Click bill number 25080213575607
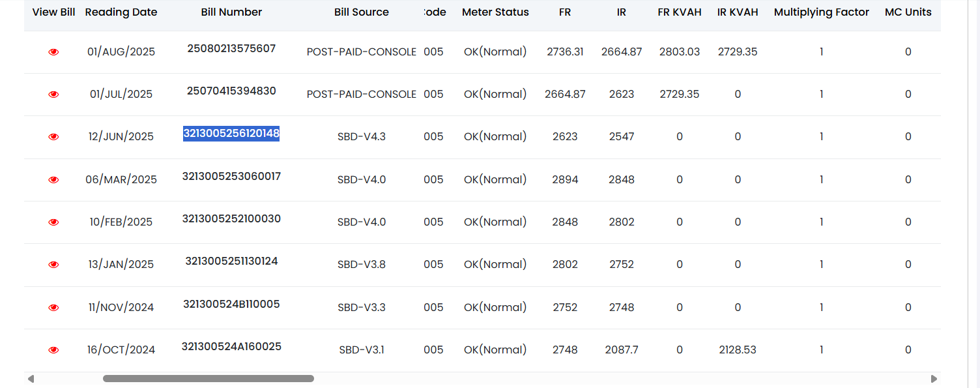This screenshot has width=980, height=388. click(231, 48)
